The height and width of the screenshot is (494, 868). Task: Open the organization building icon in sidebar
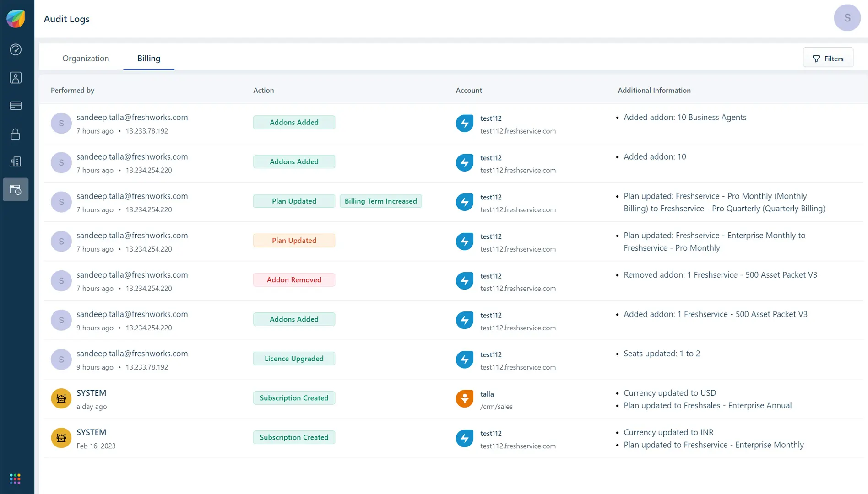pyautogui.click(x=16, y=161)
